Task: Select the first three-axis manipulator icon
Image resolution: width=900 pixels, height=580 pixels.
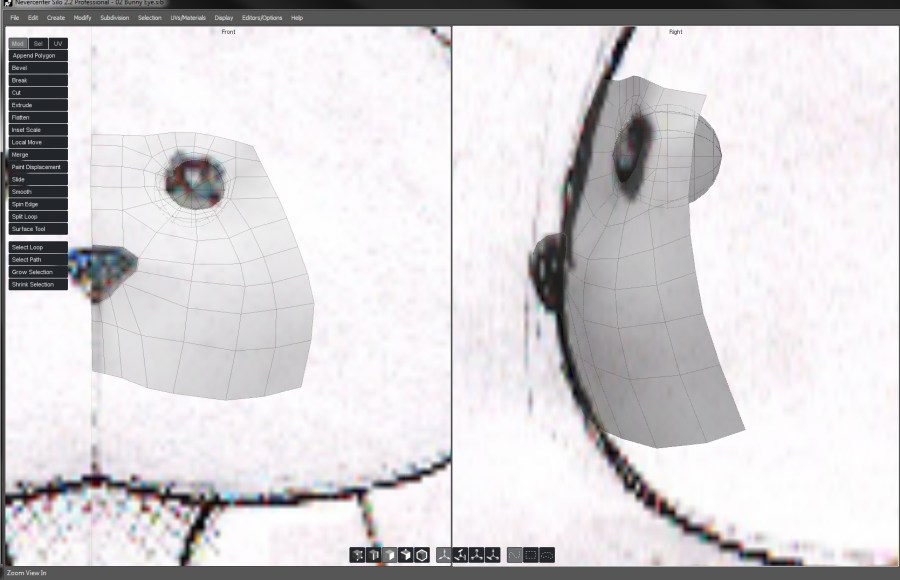Action: [x=444, y=555]
